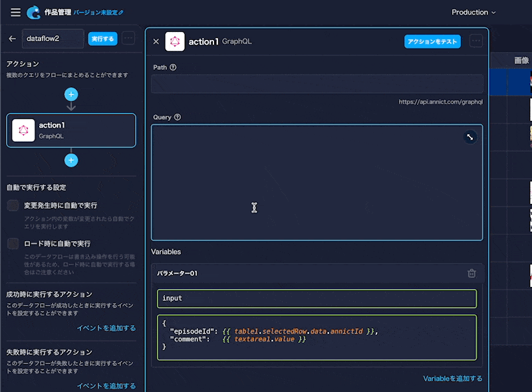Add success event via イベントを追加する
The height and width of the screenshot is (392, 532).
pyautogui.click(x=106, y=328)
